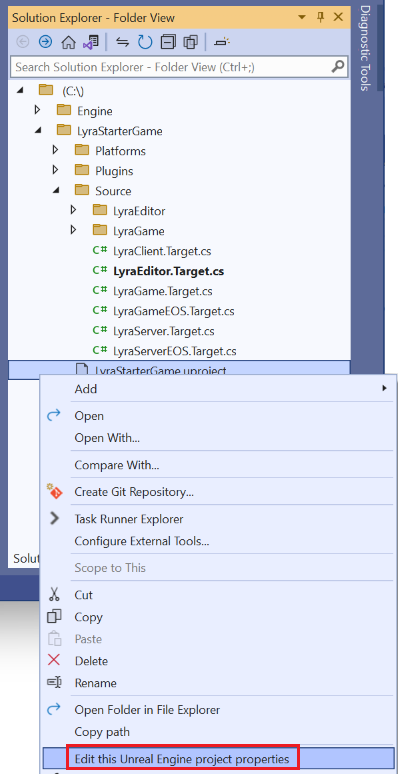Click the Properties wrench icon
Image resolution: width=398 pixels, height=774 pixels.
(222, 42)
